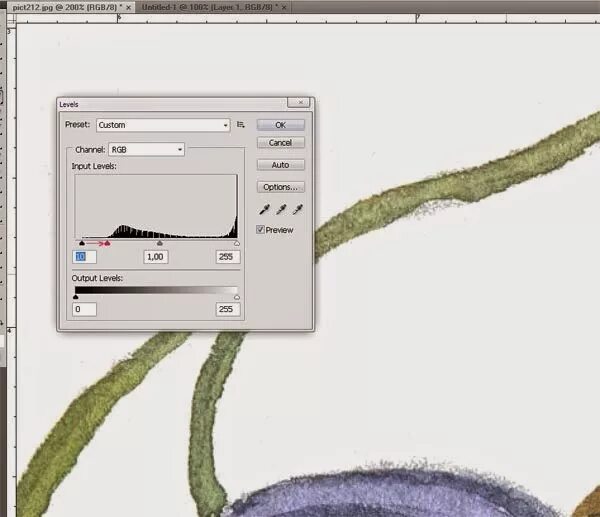Confirm levels with OK button
Image resolution: width=600 pixels, height=517 pixels.
(x=281, y=125)
